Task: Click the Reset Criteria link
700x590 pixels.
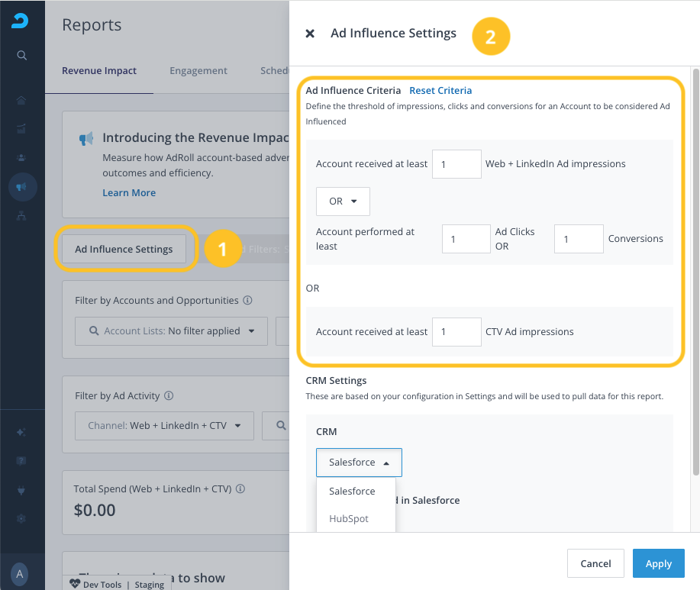Action: [x=440, y=90]
